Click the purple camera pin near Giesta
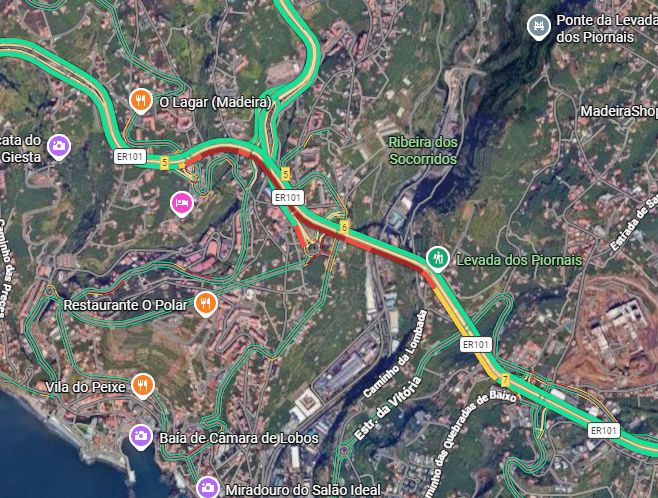This screenshot has width=658, height=498. tap(59, 146)
